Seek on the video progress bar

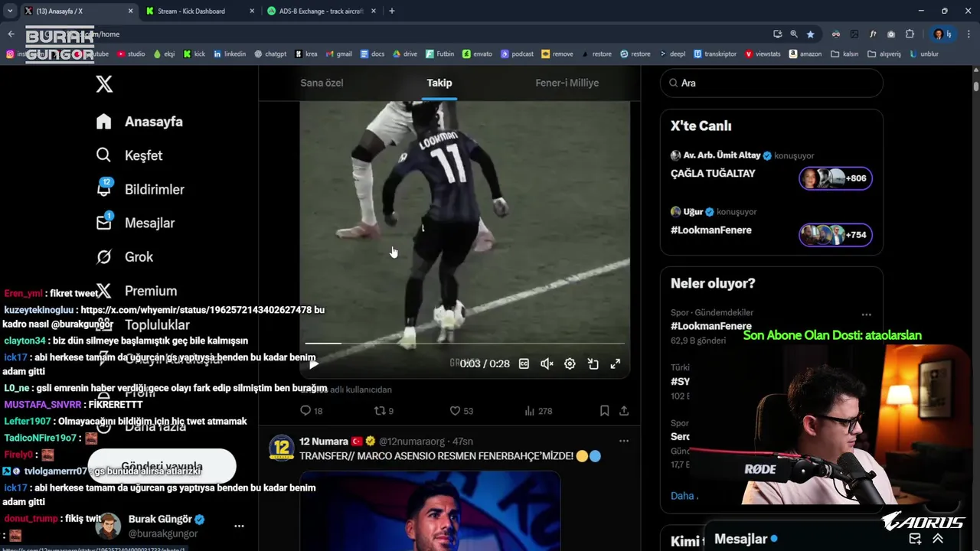tap(465, 344)
